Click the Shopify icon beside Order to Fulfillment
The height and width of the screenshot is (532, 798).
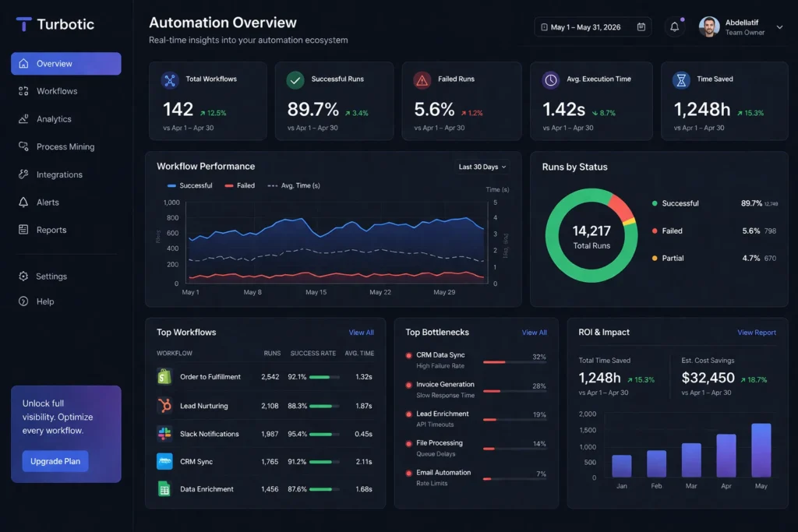164,377
